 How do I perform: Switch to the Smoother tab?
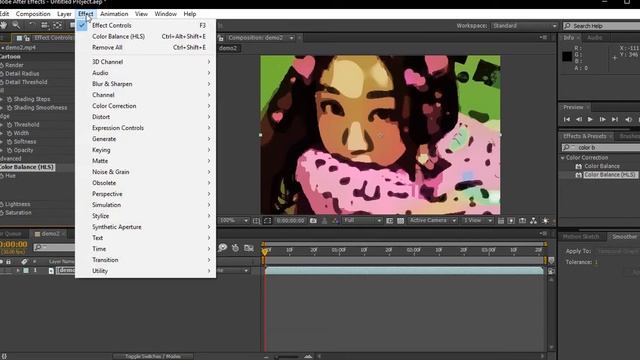[624, 237]
